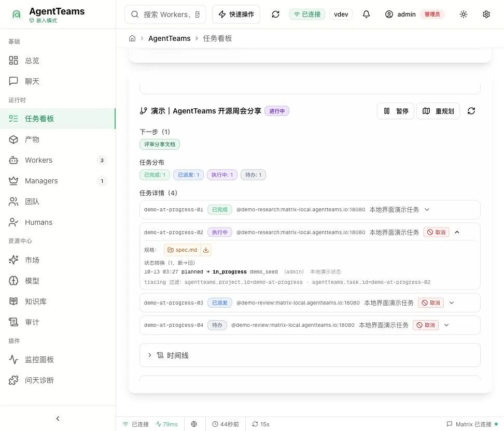The width and height of the screenshot is (504, 431).
Task: Open the 聊天 chat page
Action: pyautogui.click(x=58, y=81)
